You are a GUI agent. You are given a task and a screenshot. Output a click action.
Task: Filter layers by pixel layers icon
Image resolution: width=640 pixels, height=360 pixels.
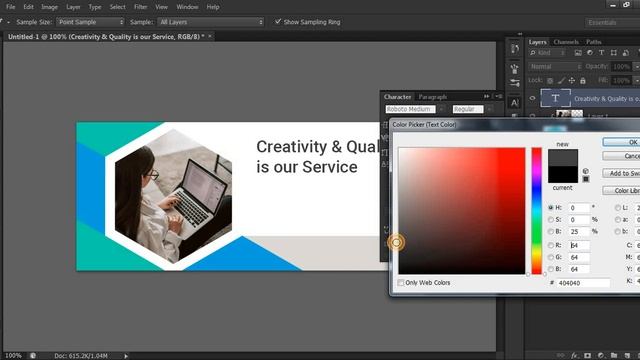578,53
